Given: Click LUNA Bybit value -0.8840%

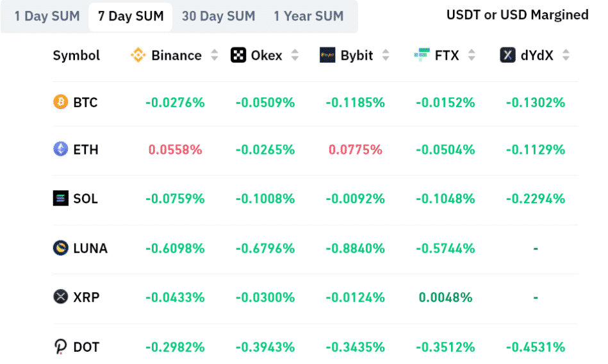Looking at the screenshot, I should 355,248.
